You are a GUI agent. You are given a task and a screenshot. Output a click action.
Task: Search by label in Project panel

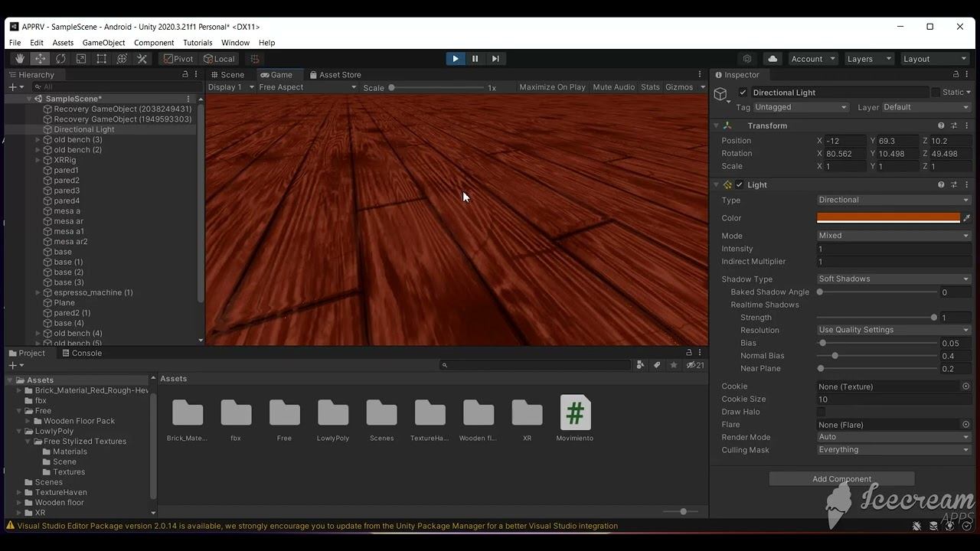tap(657, 365)
